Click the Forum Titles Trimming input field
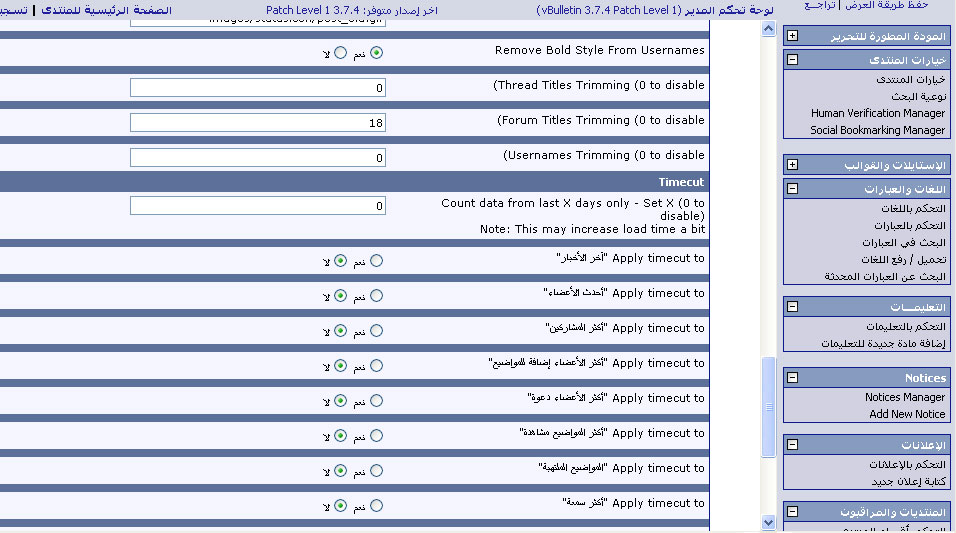The image size is (956, 533). point(257,122)
